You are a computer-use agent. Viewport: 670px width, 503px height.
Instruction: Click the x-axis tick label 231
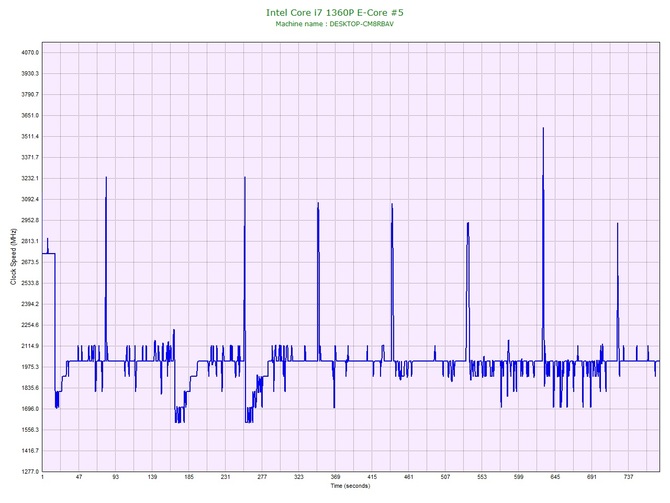point(226,477)
